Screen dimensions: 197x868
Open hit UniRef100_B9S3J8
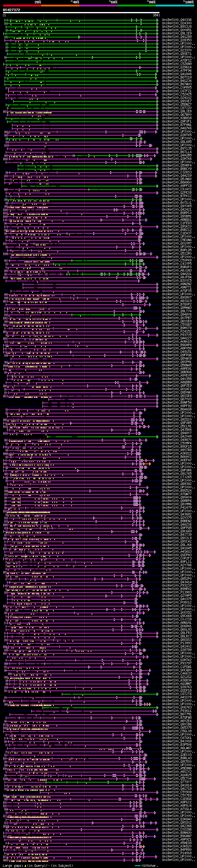click(177, 26)
